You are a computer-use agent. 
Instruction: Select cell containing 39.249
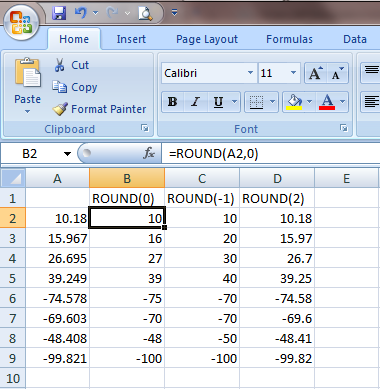[x=57, y=278]
